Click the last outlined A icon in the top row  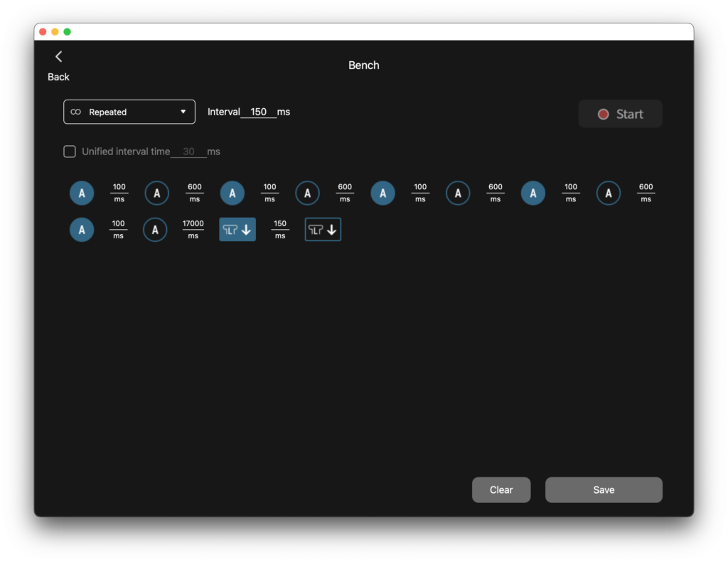click(x=609, y=193)
